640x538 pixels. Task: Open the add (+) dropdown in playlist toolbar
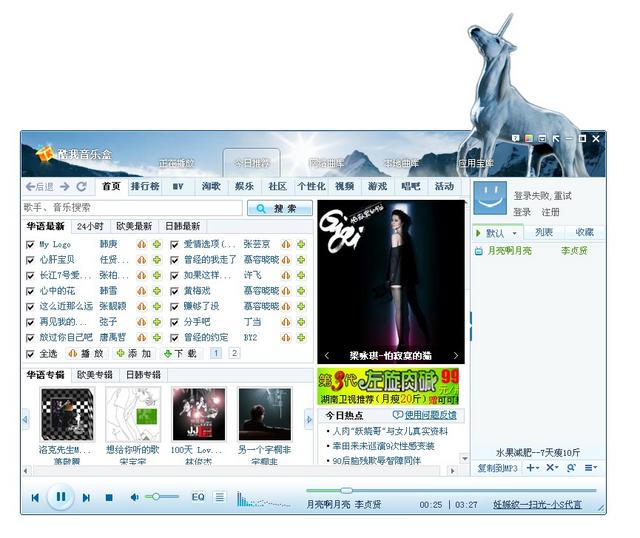(533, 468)
